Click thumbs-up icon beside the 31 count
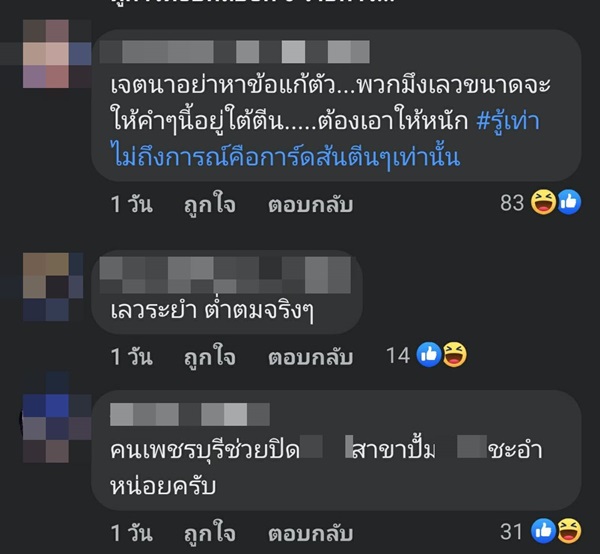This screenshot has width=600, height=554. [x=543, y=531]
